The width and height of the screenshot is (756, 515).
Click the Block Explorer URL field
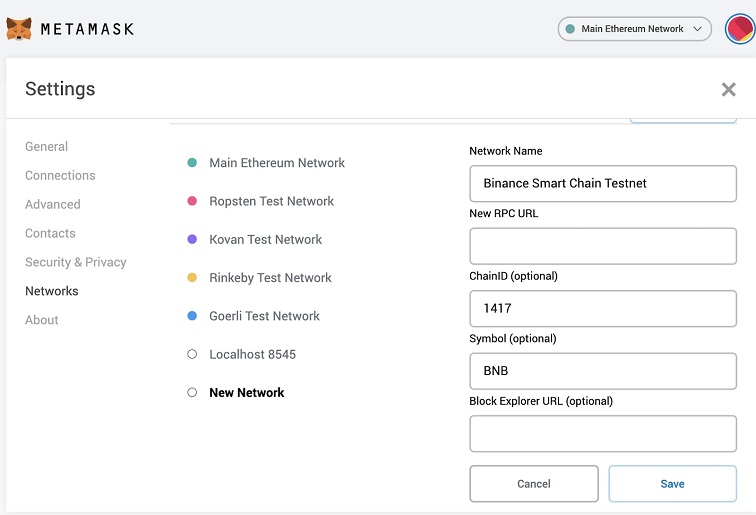tap(602, 434)
